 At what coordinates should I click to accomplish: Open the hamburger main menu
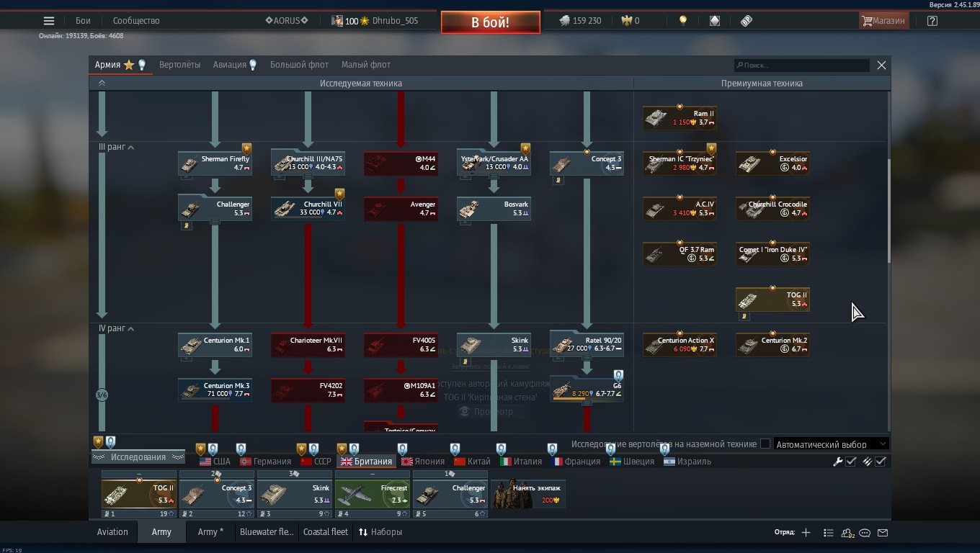[48, 21]
